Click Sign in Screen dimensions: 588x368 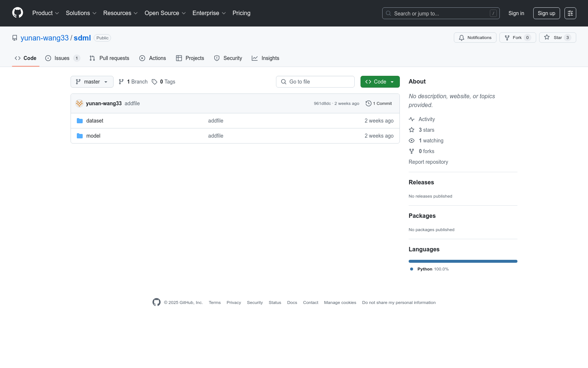coord(516,13)
